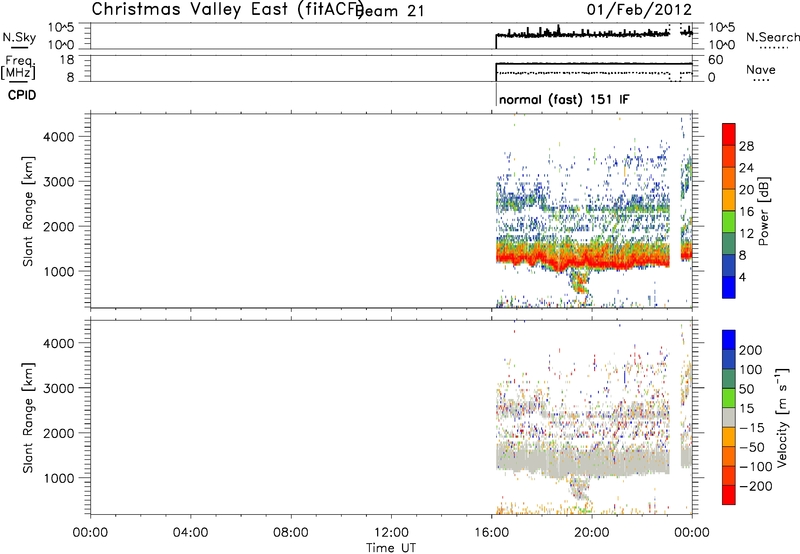The height and width of the screenshot is (554, 800).
Task: Click the '18' frequency axis tick label
Action: click(x=66, y=60)
